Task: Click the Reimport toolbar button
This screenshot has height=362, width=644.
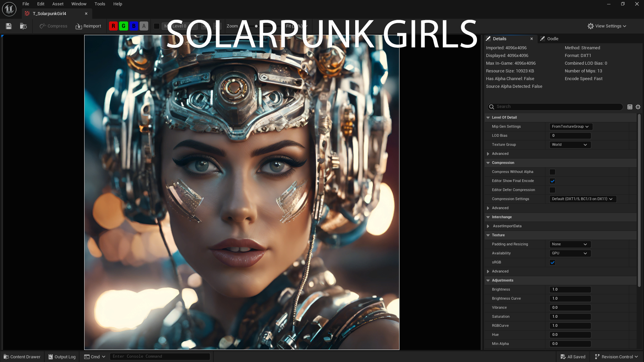Action: point(88,26)
